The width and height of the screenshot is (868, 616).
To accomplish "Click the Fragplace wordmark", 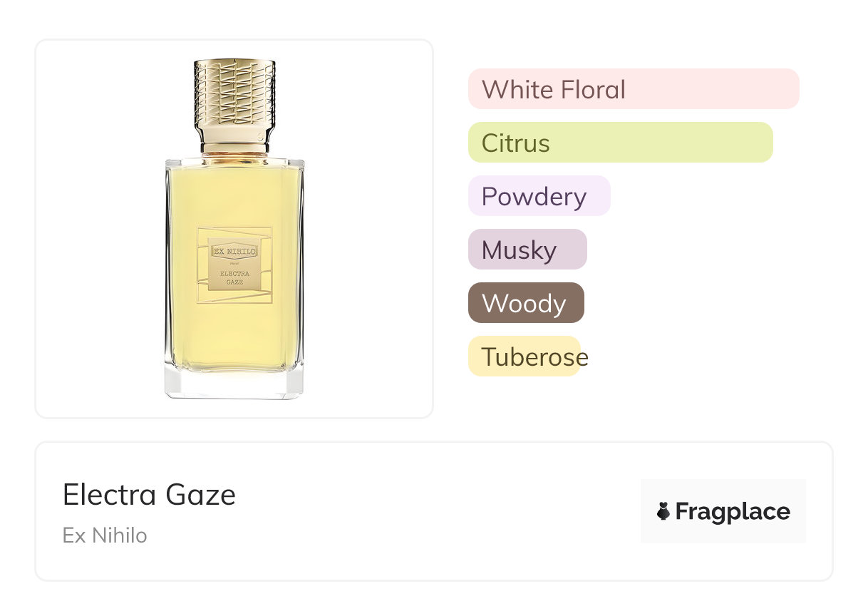I will (733, 511).
